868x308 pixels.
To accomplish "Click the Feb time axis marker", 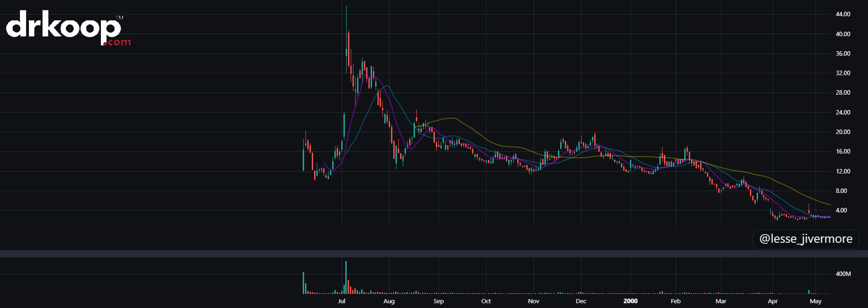I will point(676,301).
